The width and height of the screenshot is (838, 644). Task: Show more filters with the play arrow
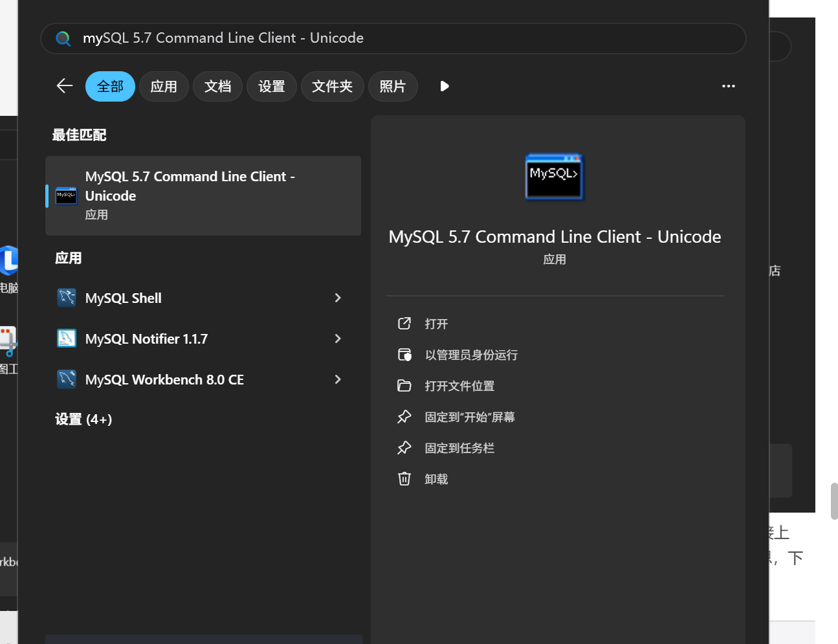tap(444, 86)
